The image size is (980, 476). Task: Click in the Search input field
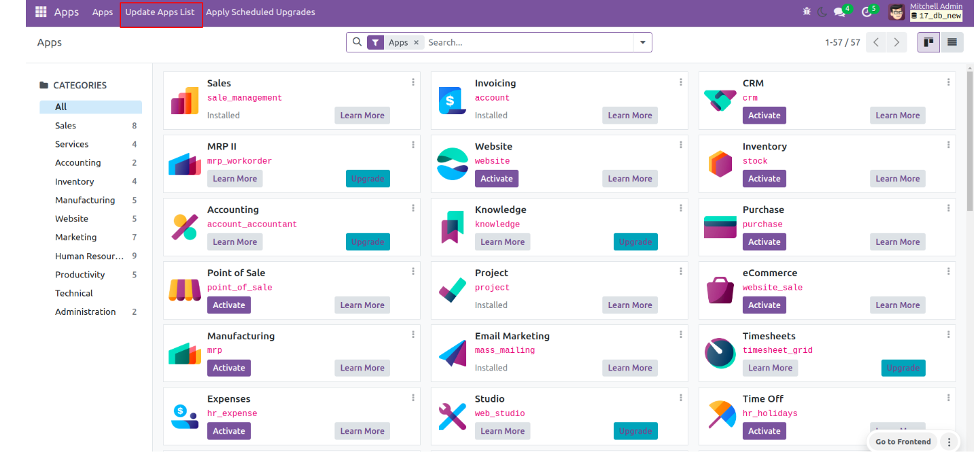pos(529,42)
